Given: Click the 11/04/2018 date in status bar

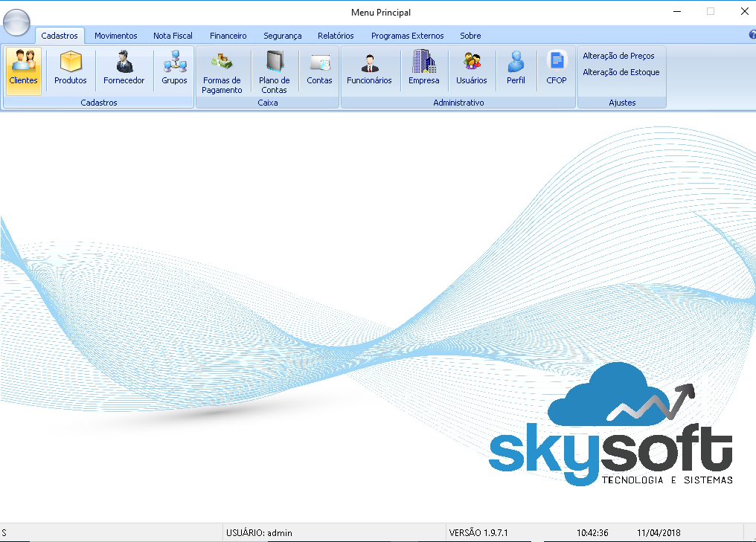Looking at the screenshot, I should (x=659, y=533).
